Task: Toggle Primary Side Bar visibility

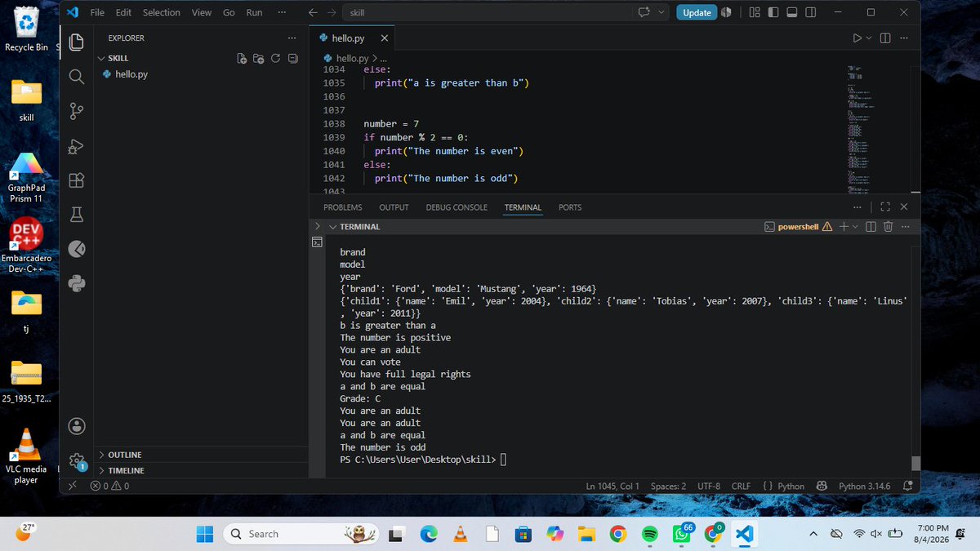Action: point(773,12)
